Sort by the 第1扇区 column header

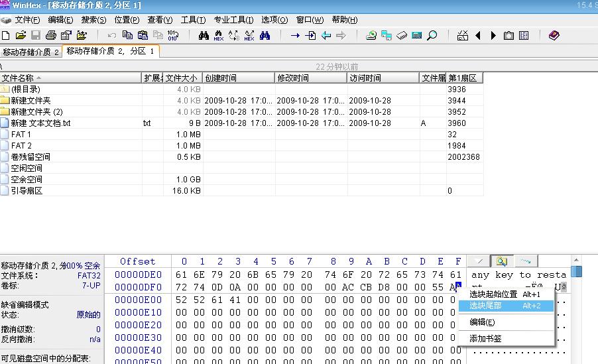click(x=465, y=78)
